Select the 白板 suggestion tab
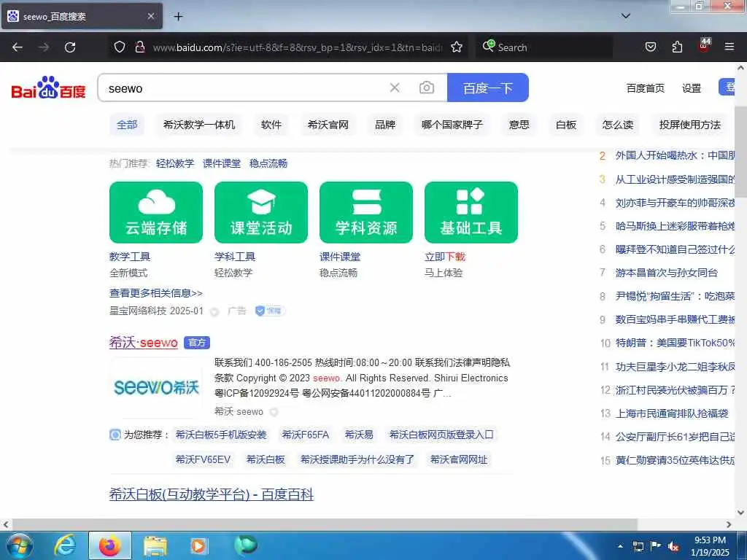The height and width of the screenshot is (560, 747). (x=566, y=125)
